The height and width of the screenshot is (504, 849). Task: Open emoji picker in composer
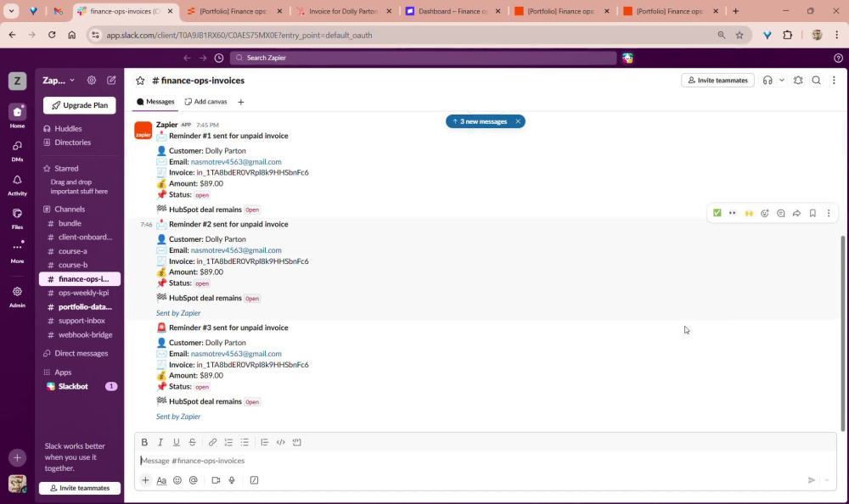tap(177, 480)
